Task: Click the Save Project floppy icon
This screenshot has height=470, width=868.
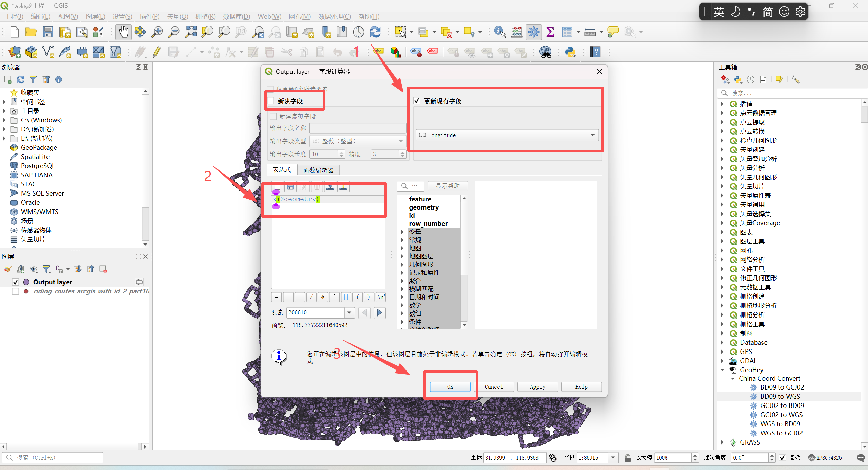Action: pyautogui.click(x=48, y=32)
